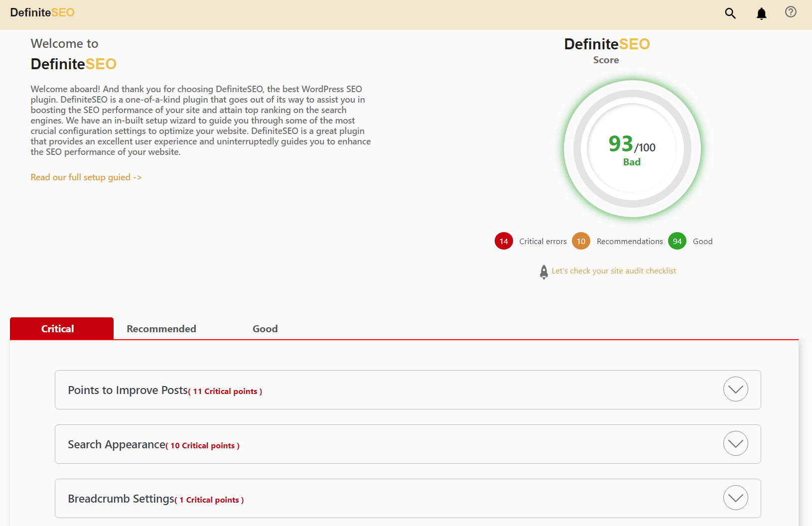Click the green 94 good badge
This screenshot has width=812, height=526.
click(677, 241)
